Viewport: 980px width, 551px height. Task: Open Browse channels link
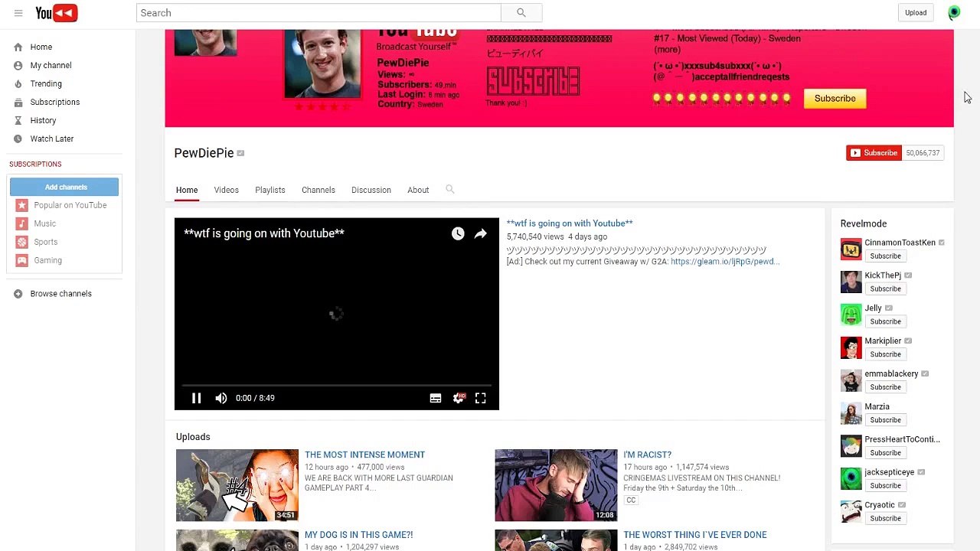click(61, 294)
